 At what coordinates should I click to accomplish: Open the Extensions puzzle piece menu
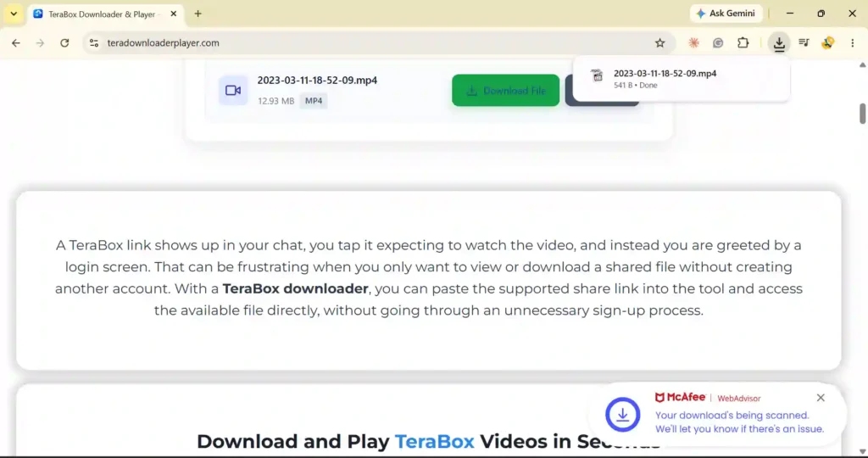(x=743, y=42)
